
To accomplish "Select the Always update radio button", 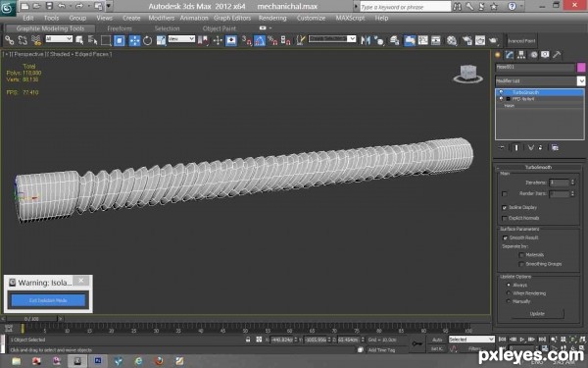I will coord(509,285).
